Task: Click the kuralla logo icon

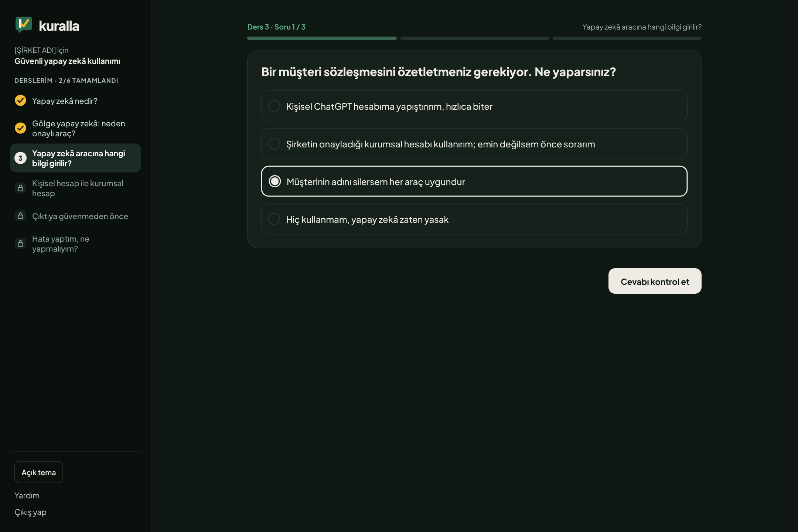Action: tap(24, 25)
